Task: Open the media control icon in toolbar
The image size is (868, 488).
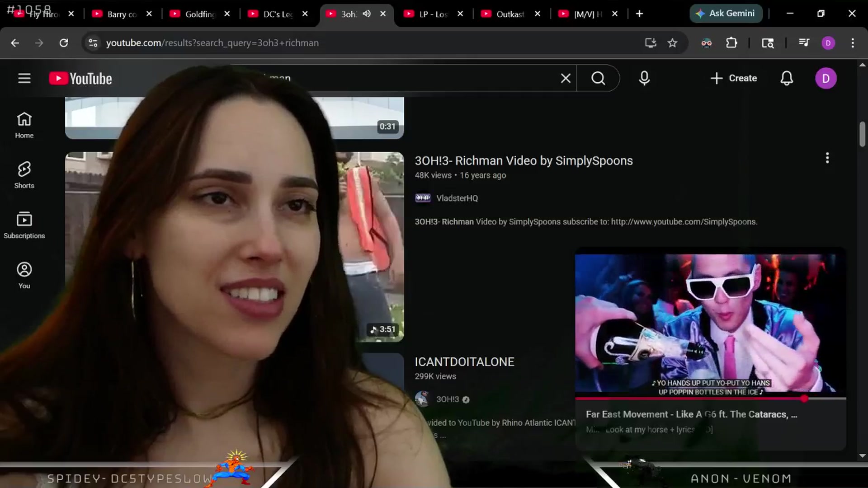Action: point(804,42)
